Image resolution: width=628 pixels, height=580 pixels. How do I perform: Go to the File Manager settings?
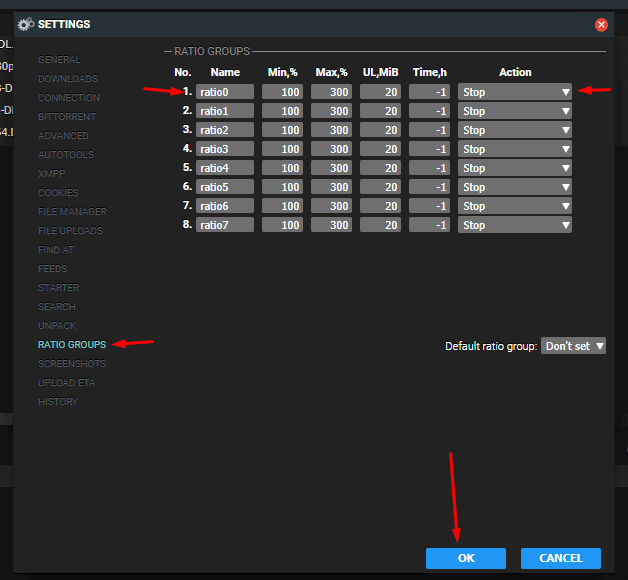point(72,212)
